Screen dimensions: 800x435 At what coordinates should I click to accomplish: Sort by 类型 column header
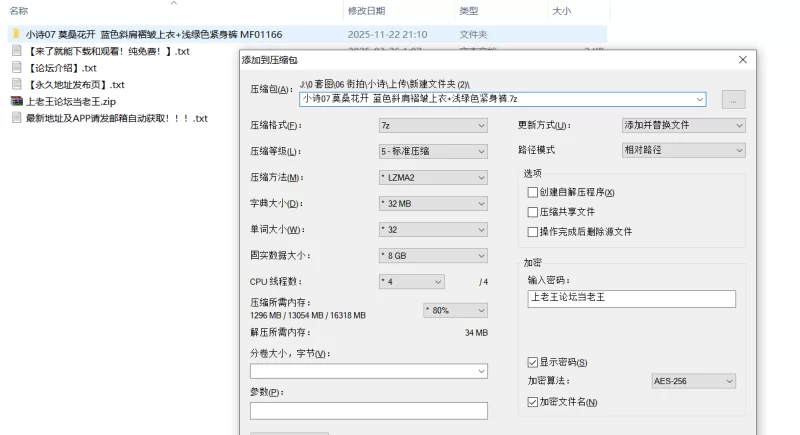(x=468, y=11)
